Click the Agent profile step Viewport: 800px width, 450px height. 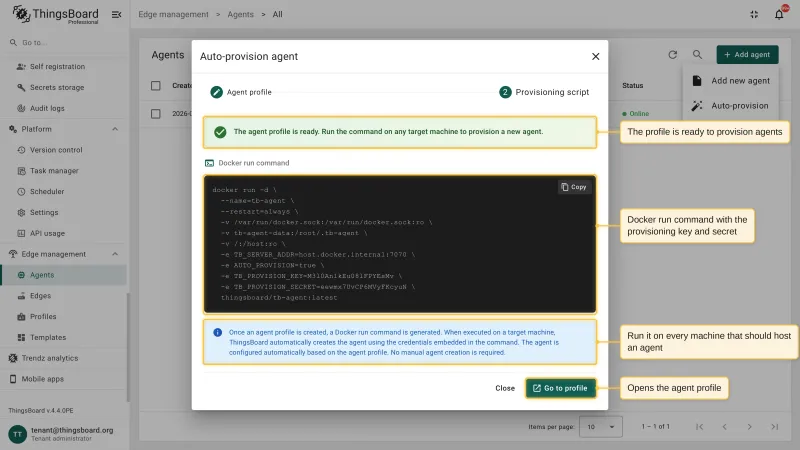[x=241, y=92]
